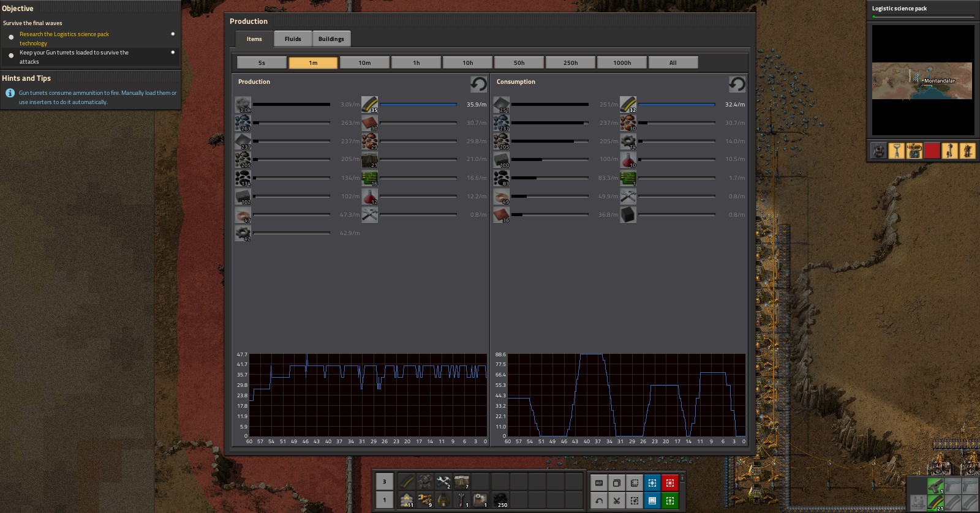Reset the Production panel selection
The height and width of the screenshot is (513, 980).
pyautogui.click(x=478, y=84)
